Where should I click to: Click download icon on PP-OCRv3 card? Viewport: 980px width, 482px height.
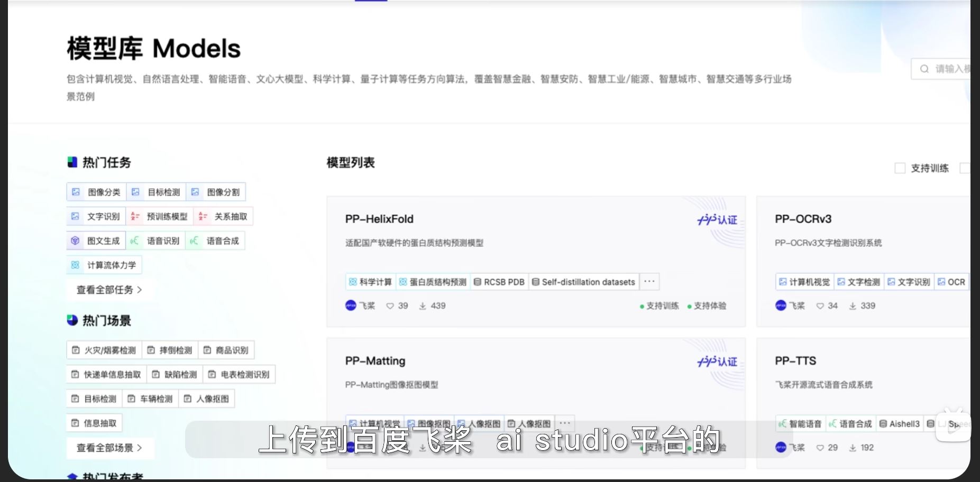click(x=853, y=305)
